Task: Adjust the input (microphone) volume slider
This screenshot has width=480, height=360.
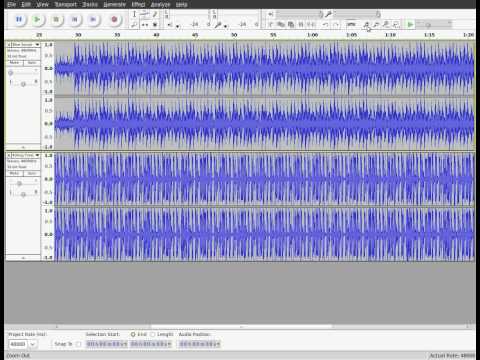Action: click(357, 14)
